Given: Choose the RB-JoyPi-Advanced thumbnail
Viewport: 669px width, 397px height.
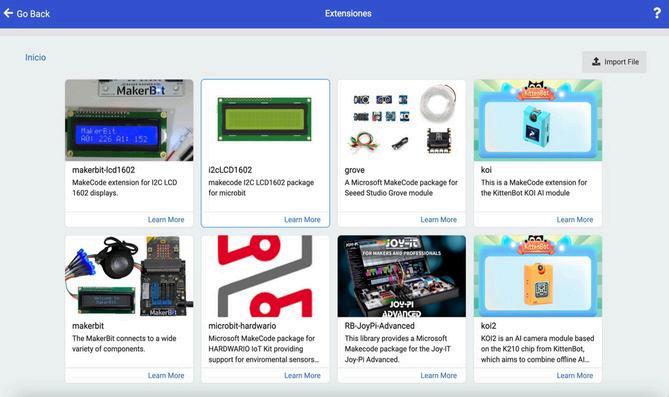Looking at the screenshot, I should 401,276.
